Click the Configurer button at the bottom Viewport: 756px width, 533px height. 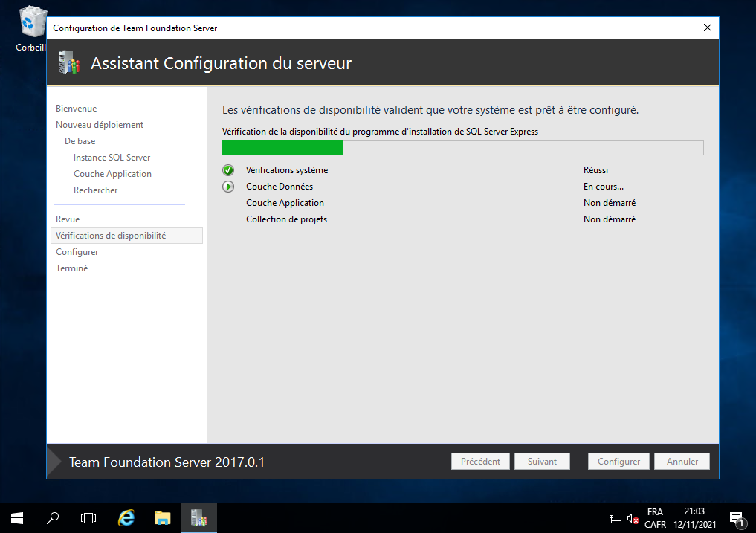click(x=618, y=462)
